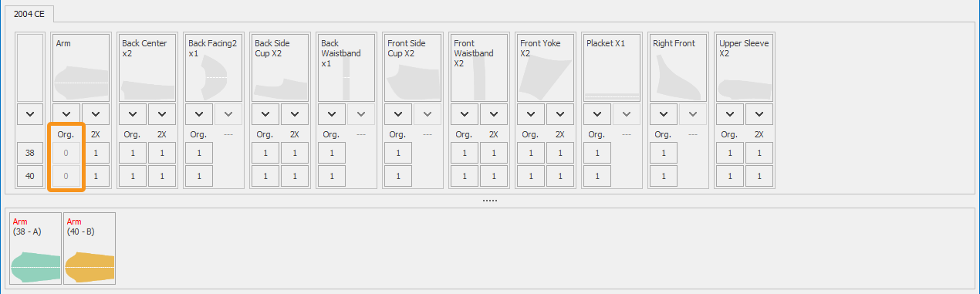Screen dimensions: 980x294
Task: Open the Org. dropdown under Right Front
Action: pyautogui.click(x=664, y=114)
